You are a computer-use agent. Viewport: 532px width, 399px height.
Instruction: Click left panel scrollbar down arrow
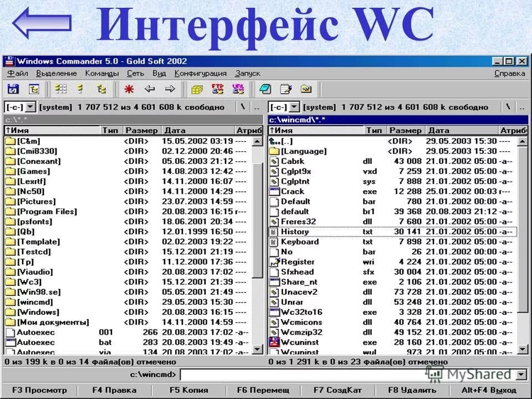pyautogui.click(x=258, y=349)
